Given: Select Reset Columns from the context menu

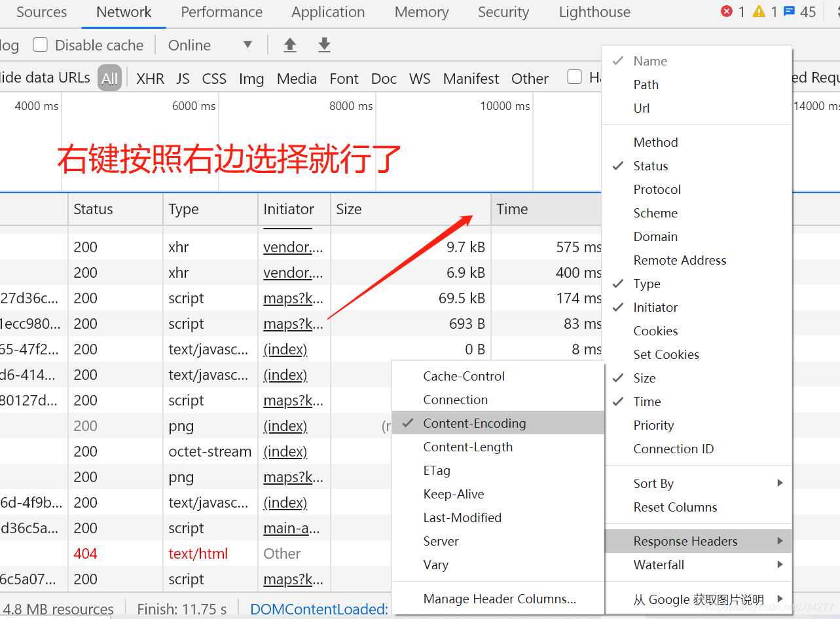Looking at the screenshot, I should (x=675, y=507).
